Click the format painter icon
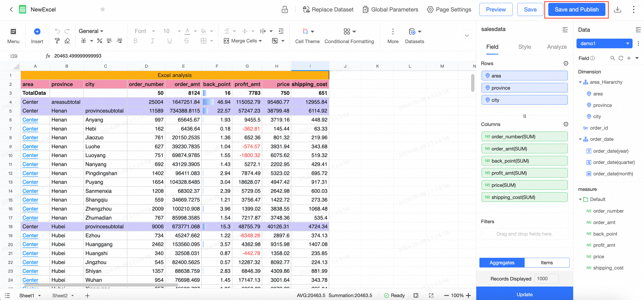Image resolution: width=644 pixels, height=300 pixels. (57, 41)
